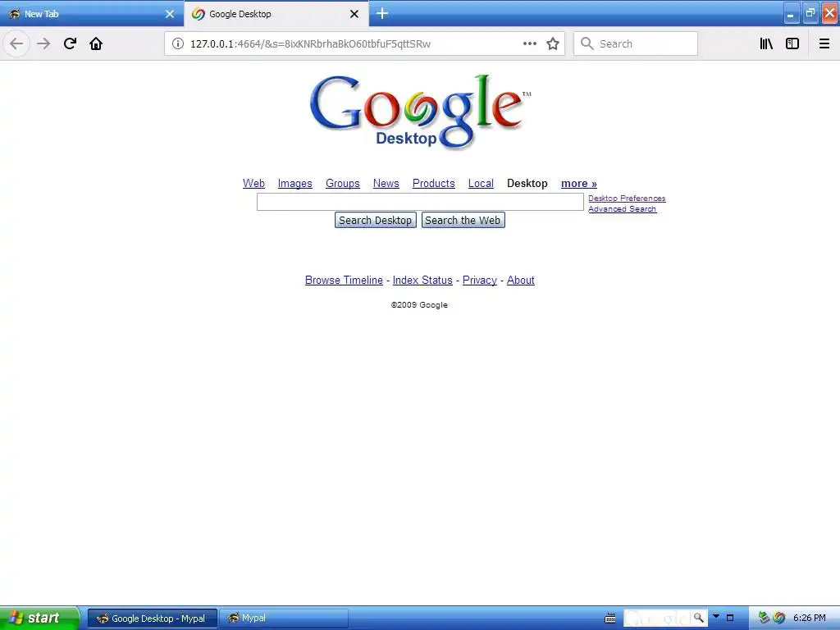Open a new tab with plus button
Viewport: 840px width, 630px height.
coord(382,13)
